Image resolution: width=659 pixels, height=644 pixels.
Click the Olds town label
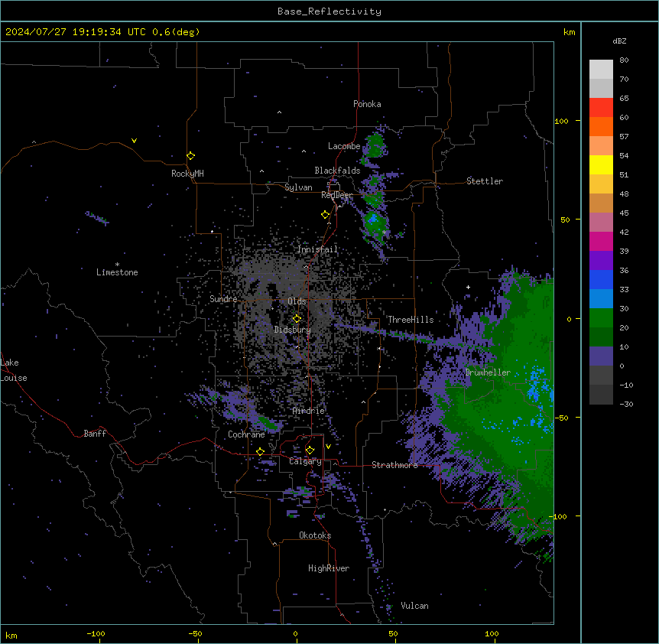[297, 301]
